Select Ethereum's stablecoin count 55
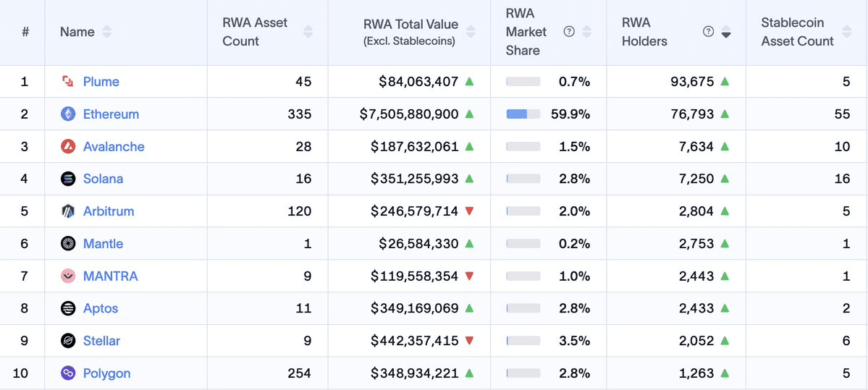The width and height of the screenshot is (868, 390). (842, 114)
